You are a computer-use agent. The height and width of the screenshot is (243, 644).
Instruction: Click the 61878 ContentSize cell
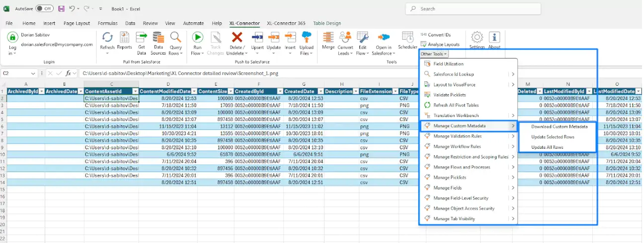pos(216,154)
